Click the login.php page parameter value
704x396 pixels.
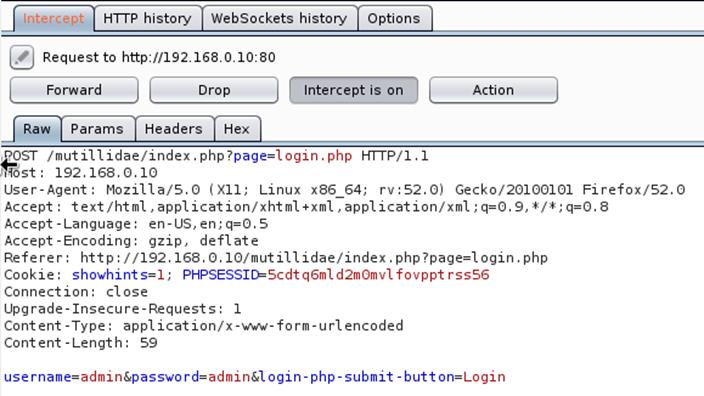pos(314,156)
